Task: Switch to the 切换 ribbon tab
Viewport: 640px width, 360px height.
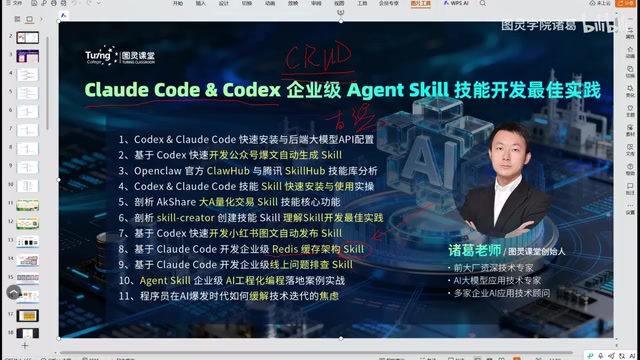Action: click(247, 3)
